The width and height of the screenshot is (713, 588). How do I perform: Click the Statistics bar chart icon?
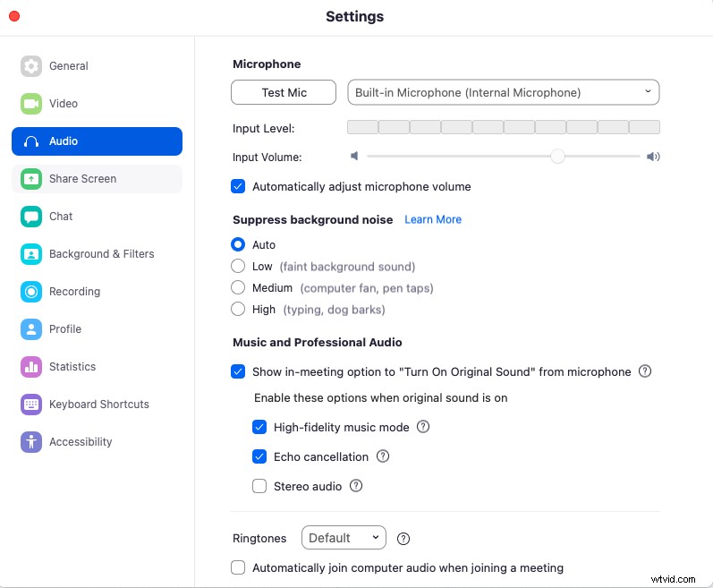(x=31, y=367)
